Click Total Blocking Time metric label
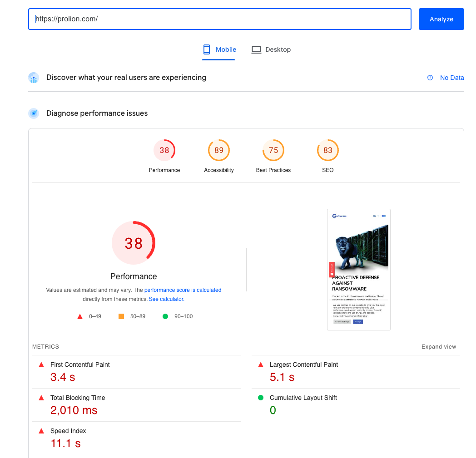This screenshot has height=458, width=476. (x=78, y=398)
